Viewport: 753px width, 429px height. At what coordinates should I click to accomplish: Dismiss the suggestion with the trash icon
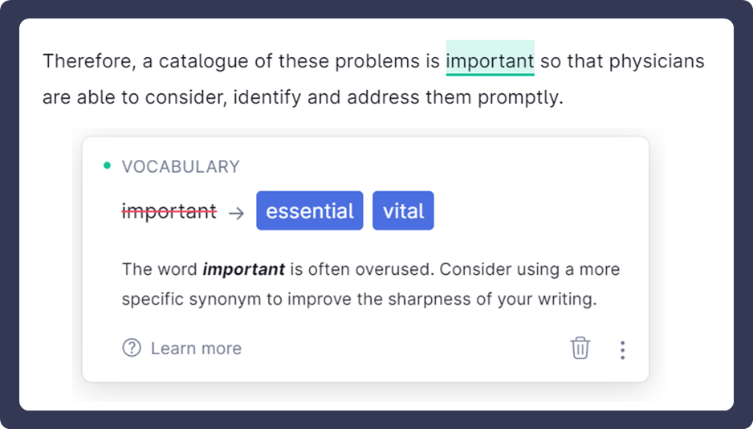580,348
